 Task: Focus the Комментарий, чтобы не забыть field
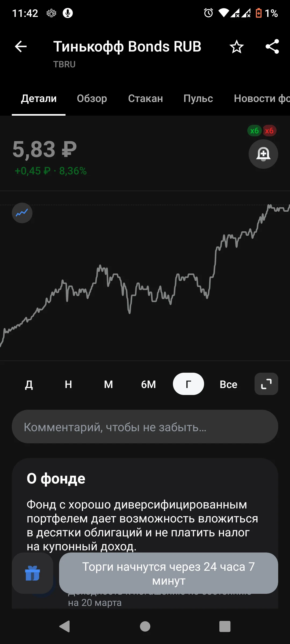click(x=145, y=427)
